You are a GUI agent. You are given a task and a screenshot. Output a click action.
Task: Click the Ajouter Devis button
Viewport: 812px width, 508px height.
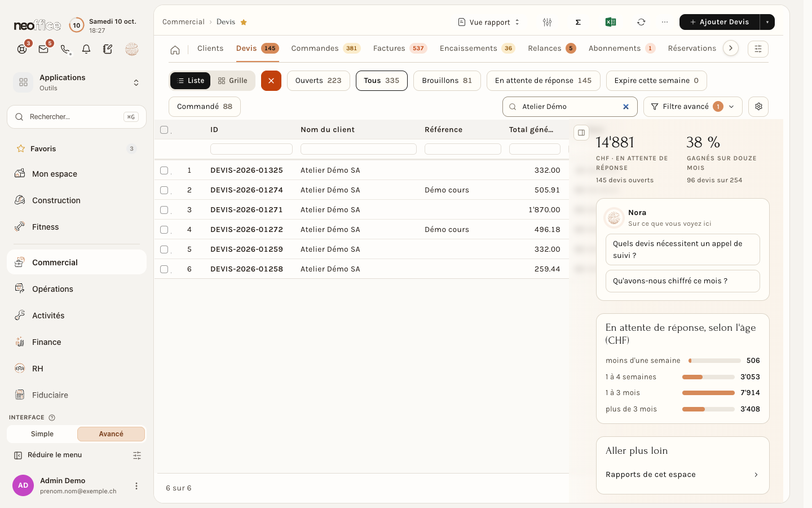pos(720,22)
